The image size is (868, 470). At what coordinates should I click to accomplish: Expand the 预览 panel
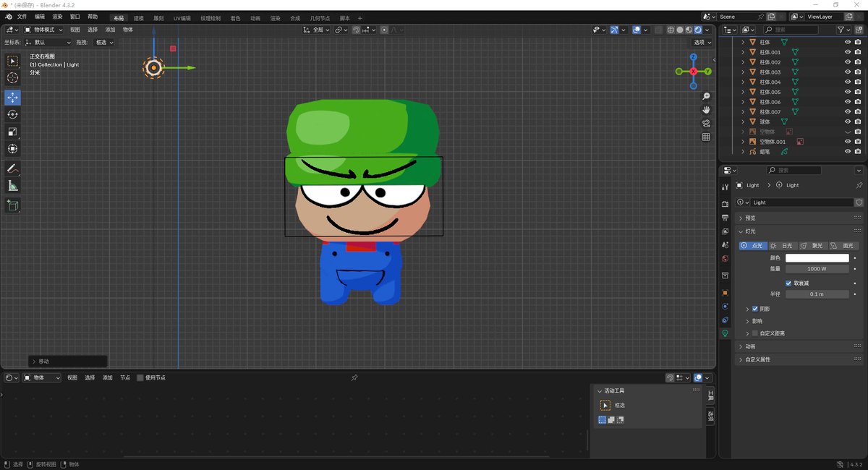tap(799, 218)
